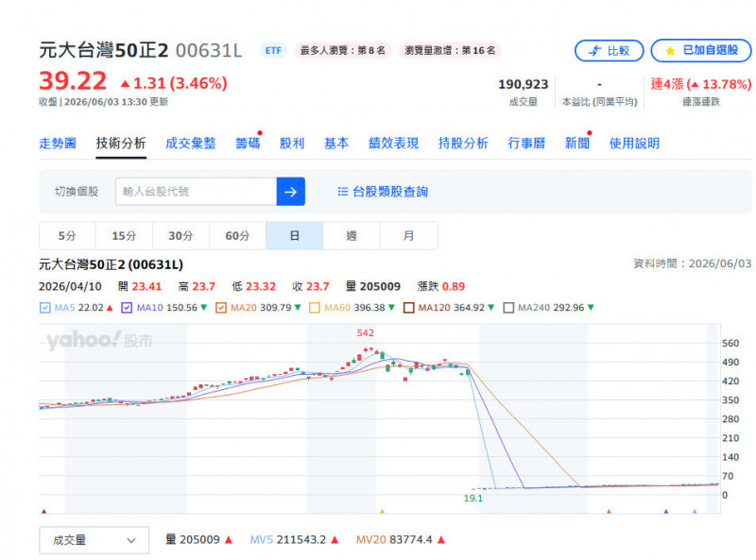
Task: Click the 190,923 volume value
Action: (524, 84)
